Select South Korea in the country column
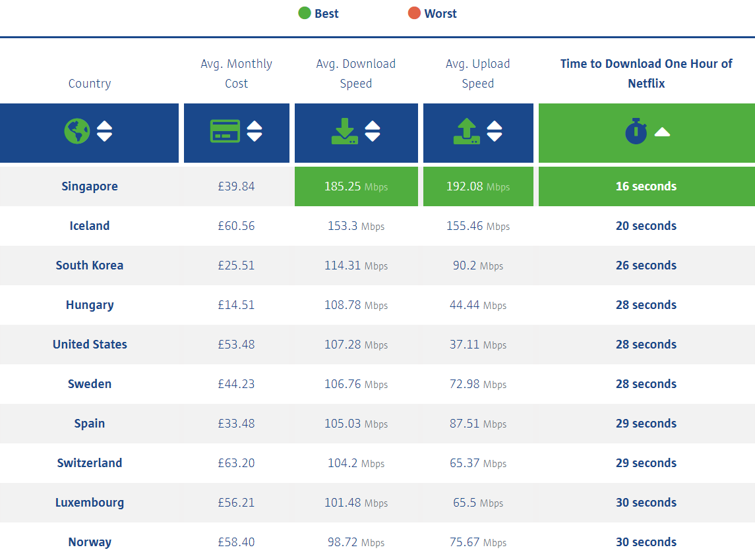Image resolution: width=755 pixels, height=560 pixels. pyautogui.click(x=90, y=266)
